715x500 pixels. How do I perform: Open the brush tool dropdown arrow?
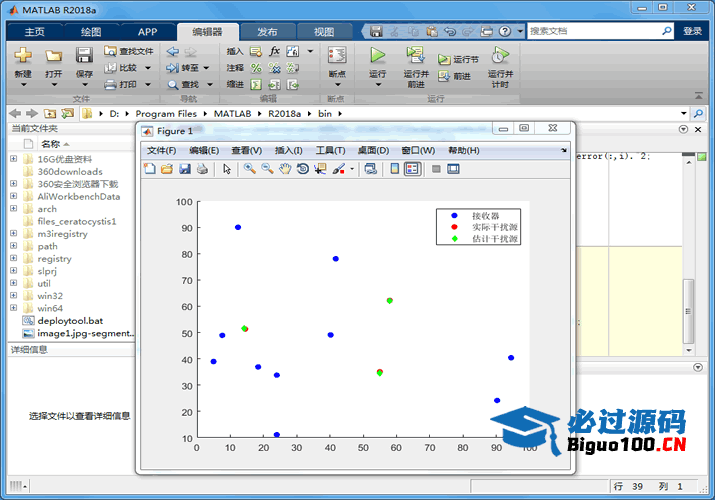pyautogui.click(x=352, y=169)
